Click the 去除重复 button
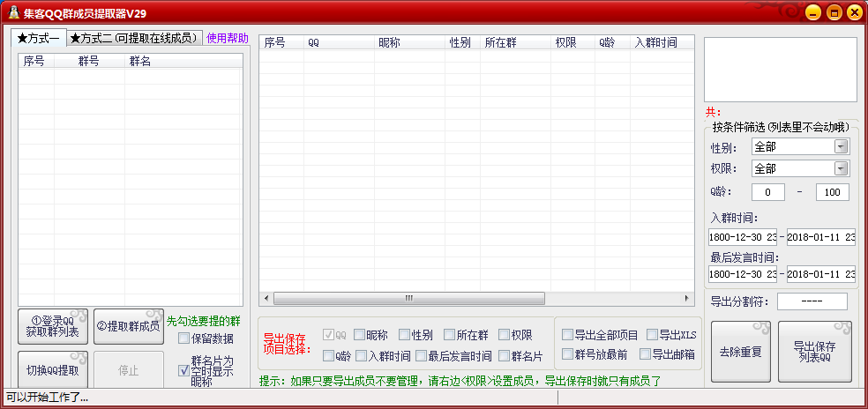 click(741, 352)
